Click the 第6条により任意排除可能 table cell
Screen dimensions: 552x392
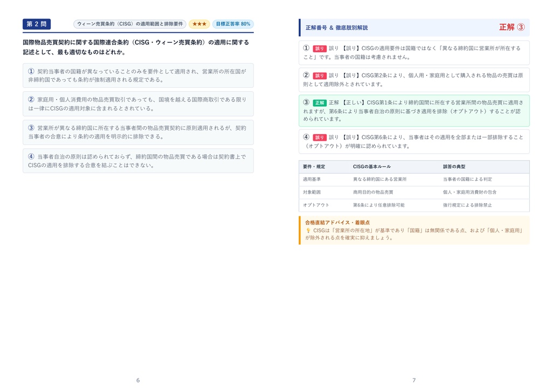click(x=378, y=205)
